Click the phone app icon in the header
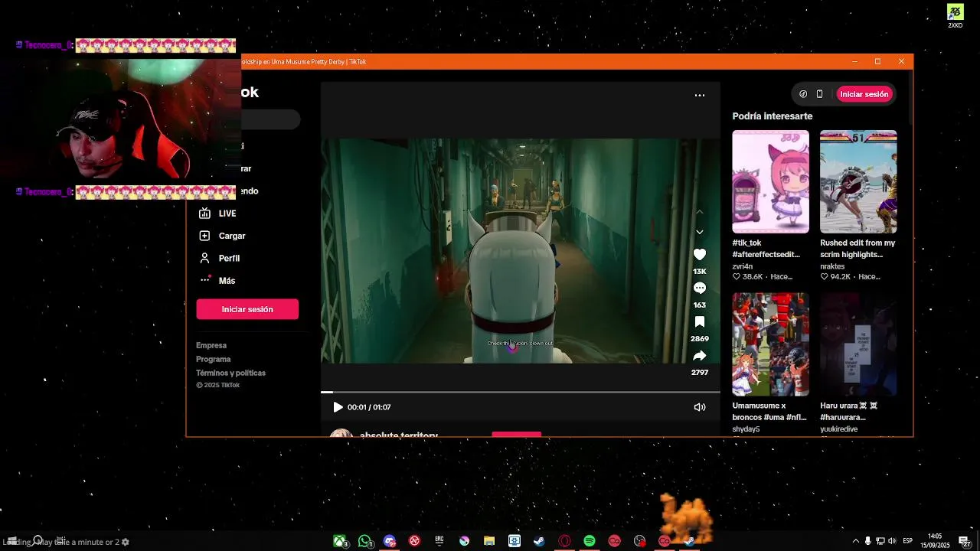980x551 pixels. coord(819,94)
